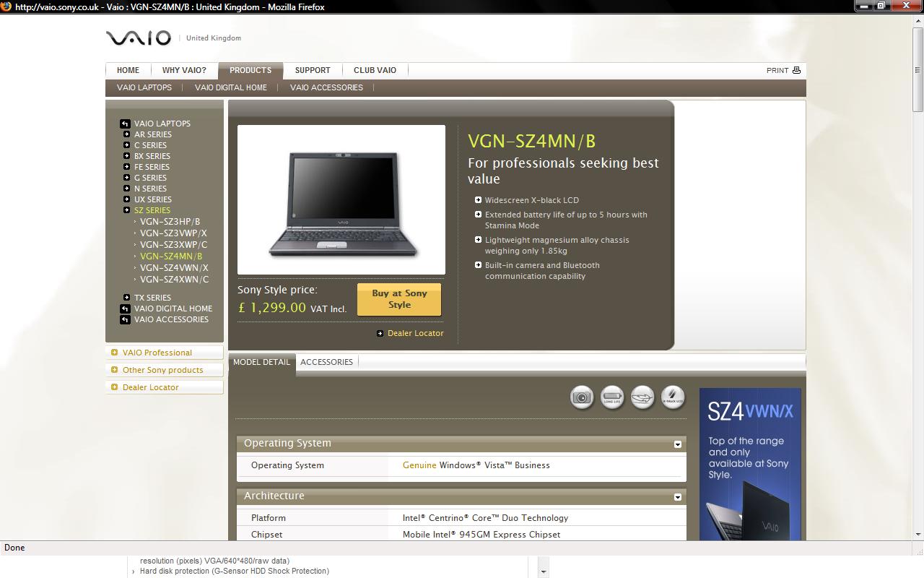Open the Genuine link in Operating System row
The height and width of the screenshot is (578, 924).
point(419,465)
